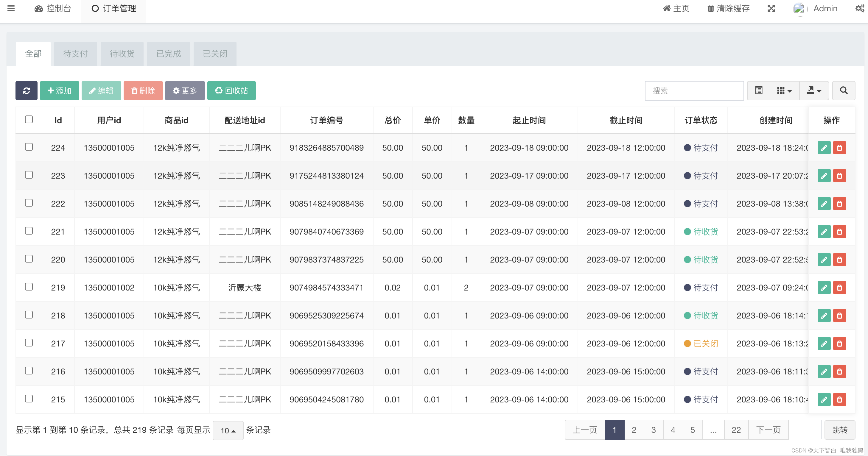Screen dimensions: 868x456
Task: Go to last page 22
Action: [736, 430]
